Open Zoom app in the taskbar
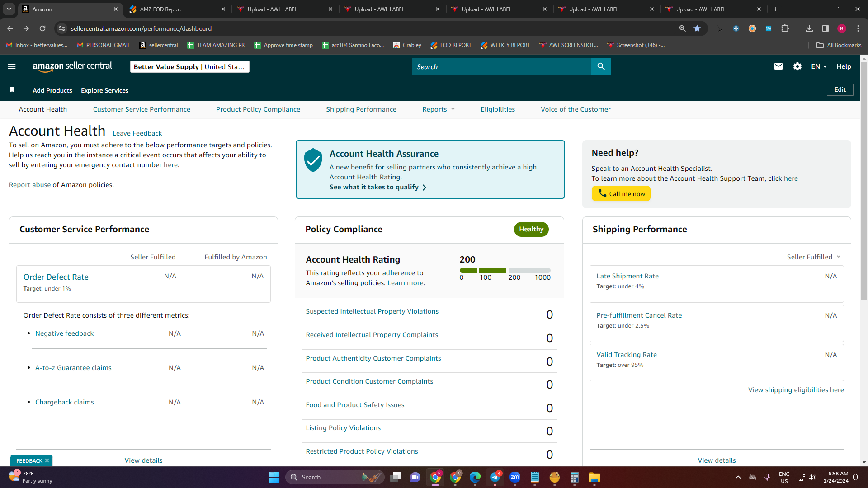Image resolution: width=868 pixels, height=488 pixels. coord(515,477)
